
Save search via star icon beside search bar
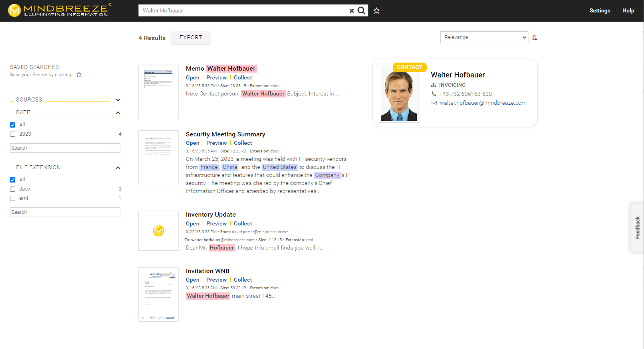[376, 11]
